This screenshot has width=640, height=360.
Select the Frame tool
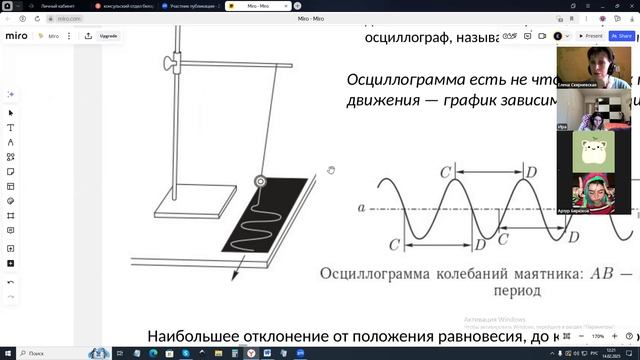pos(11,216)
